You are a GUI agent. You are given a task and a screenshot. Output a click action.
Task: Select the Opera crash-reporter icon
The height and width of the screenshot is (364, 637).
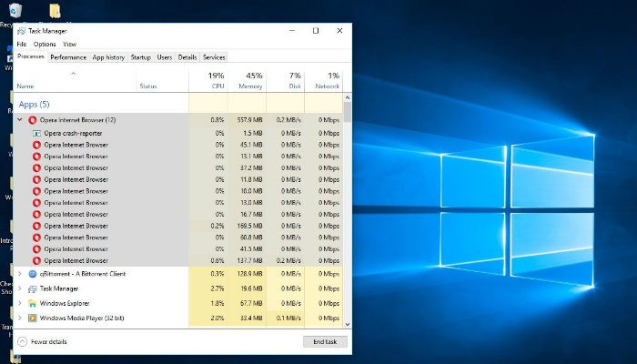pyautogui.click(x=36, y=133)
